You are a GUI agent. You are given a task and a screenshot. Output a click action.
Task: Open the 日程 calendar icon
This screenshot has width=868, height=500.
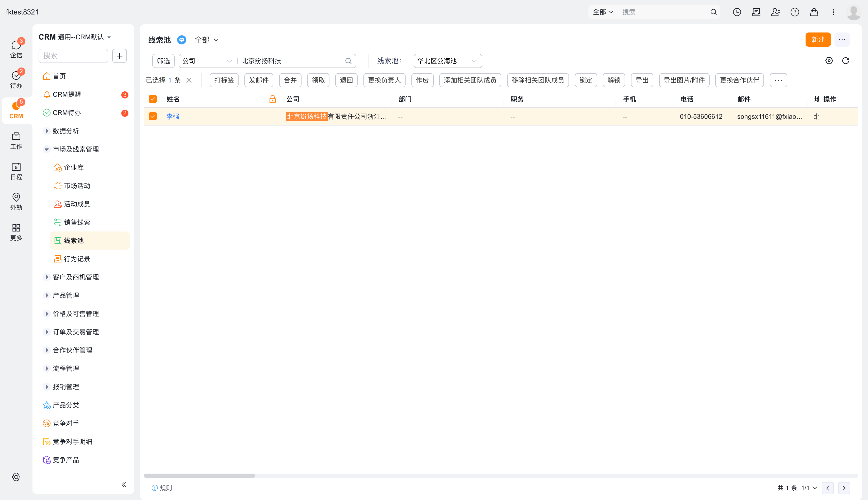[x=16, y=171]
